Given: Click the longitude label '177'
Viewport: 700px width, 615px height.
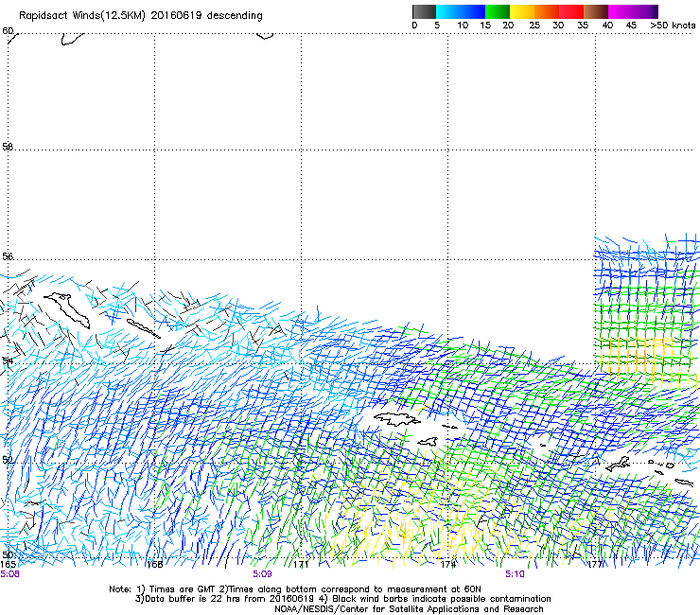Looking at the screenshot, I should [x=595, y=564].
